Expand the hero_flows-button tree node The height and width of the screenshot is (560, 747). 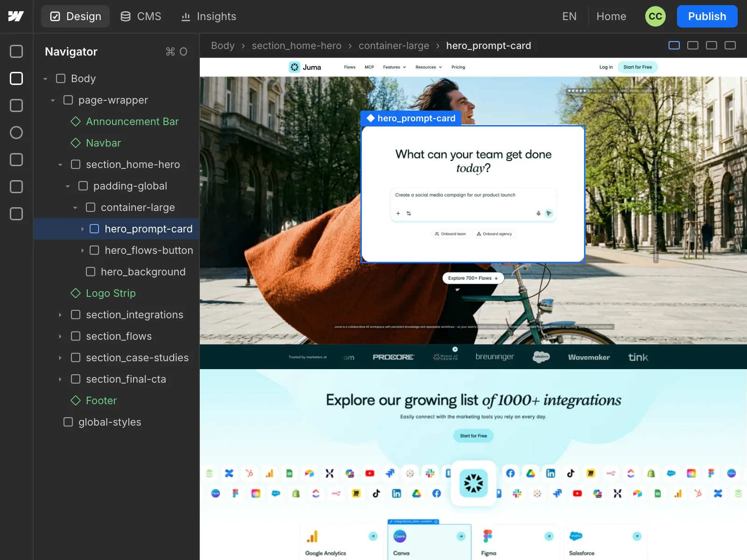[x=83, y=251]
